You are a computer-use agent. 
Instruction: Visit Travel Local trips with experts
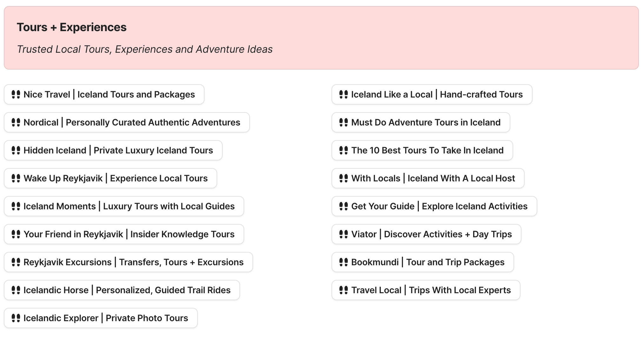tap(431, 290)
